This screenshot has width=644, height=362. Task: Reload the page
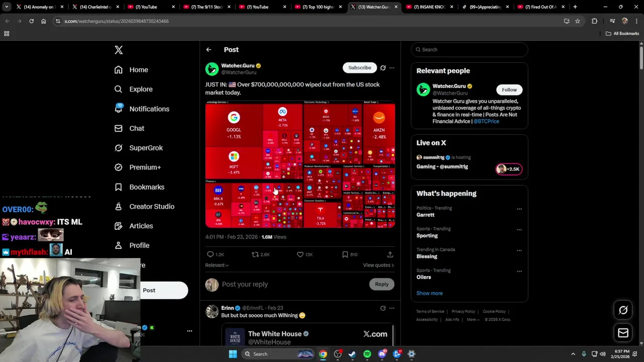tap(31, 21)
